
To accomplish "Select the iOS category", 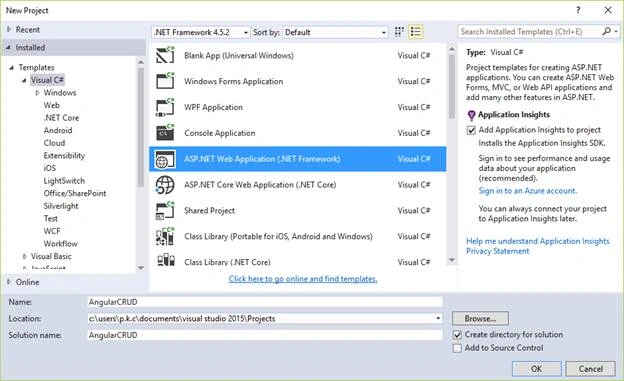I will pos(50,168).
